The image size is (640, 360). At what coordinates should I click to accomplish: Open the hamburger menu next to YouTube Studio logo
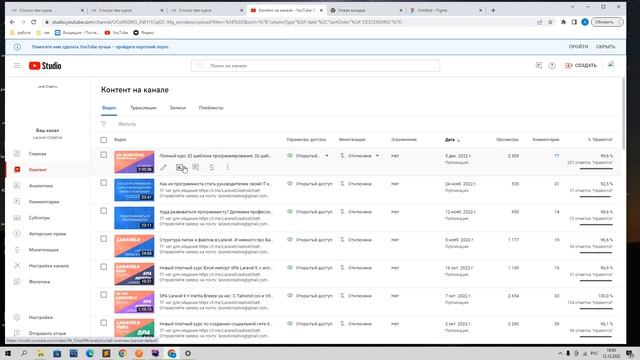tap(17, 65)
